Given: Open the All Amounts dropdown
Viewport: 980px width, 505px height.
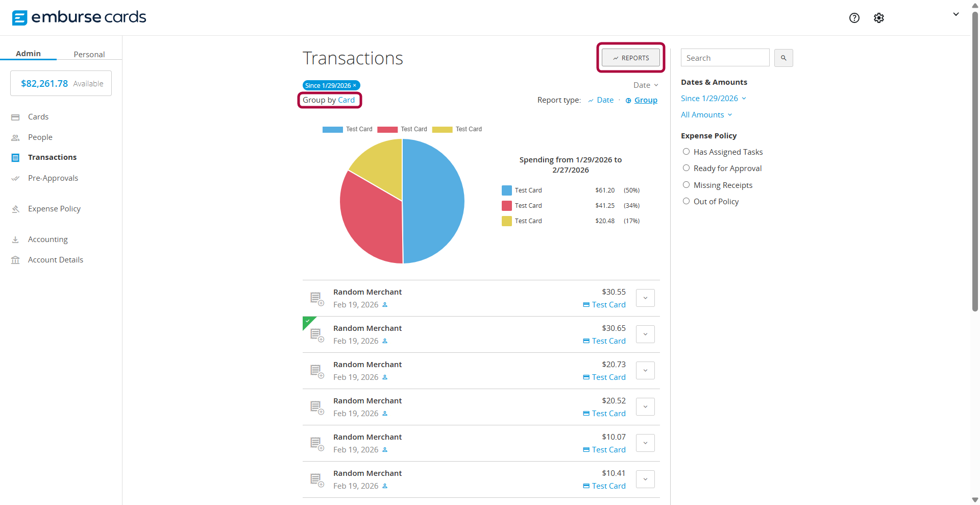Looking at the screenshot, I should [706, 115].
